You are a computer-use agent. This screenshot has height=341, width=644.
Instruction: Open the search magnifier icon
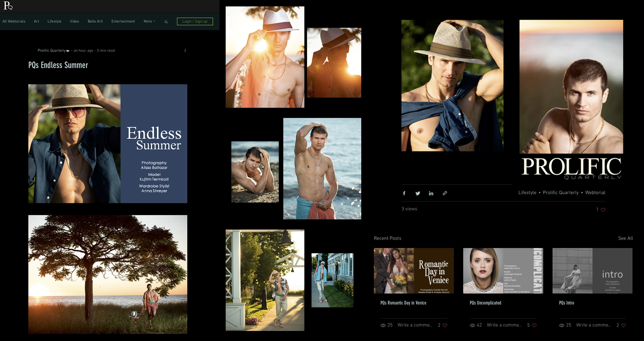tap(166, 22)
